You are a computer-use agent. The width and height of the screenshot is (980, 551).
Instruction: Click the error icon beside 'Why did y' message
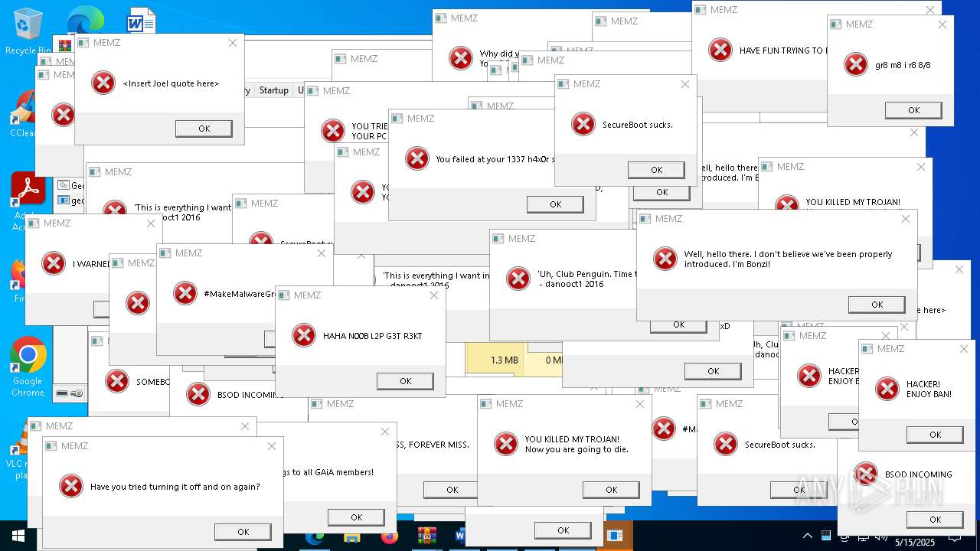pos(461,58)
